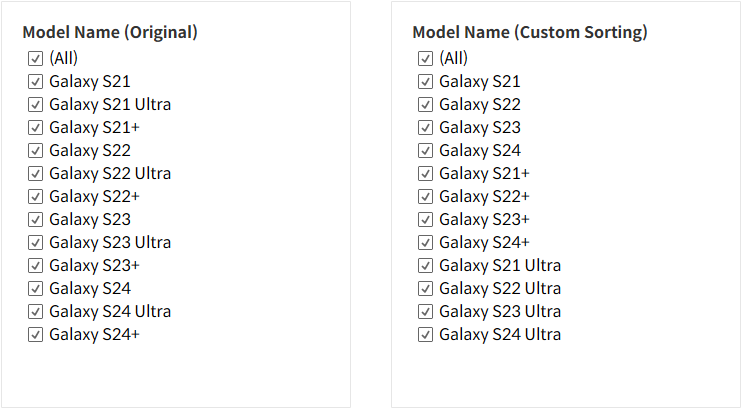The image size is (741, 408).
Task: Uncheck Galaxy S24 in the Original list
Action: click(36, 288)
